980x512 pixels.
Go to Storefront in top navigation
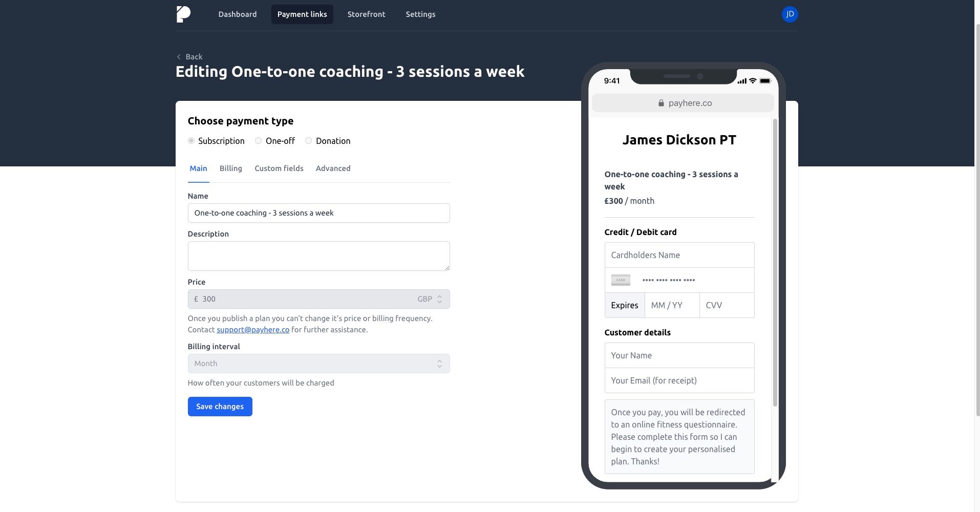(366, 14)
